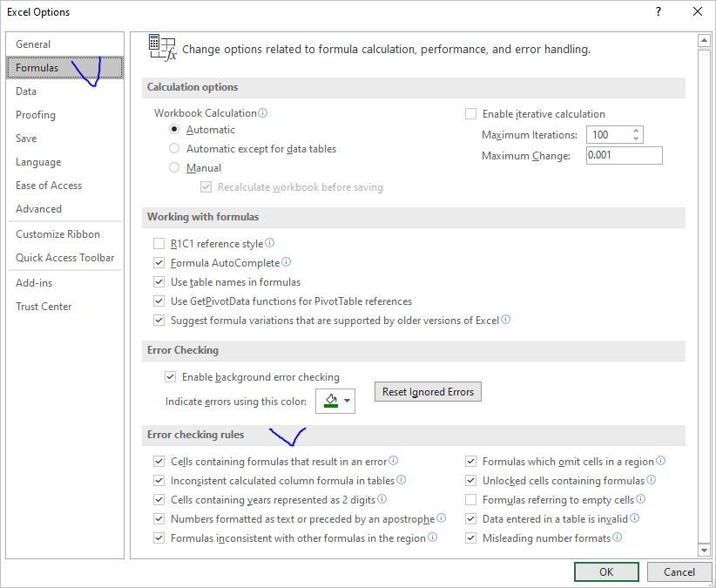This screenshot has width=716, height=588.
Task: Click info icon next to Misleading number formats
Action: coord(617,537)
